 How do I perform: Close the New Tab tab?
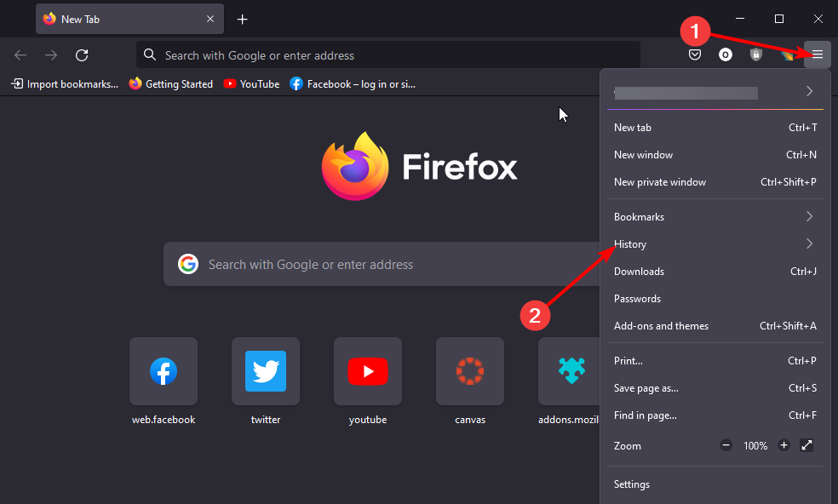(210, 19)
